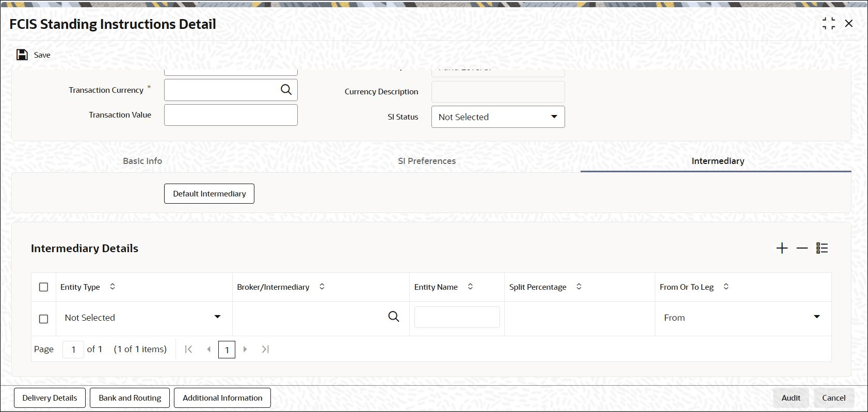Switch to SI Preferences tab
Image resolution: width=868 pixels, height=412 pixels.
[427, 161]
